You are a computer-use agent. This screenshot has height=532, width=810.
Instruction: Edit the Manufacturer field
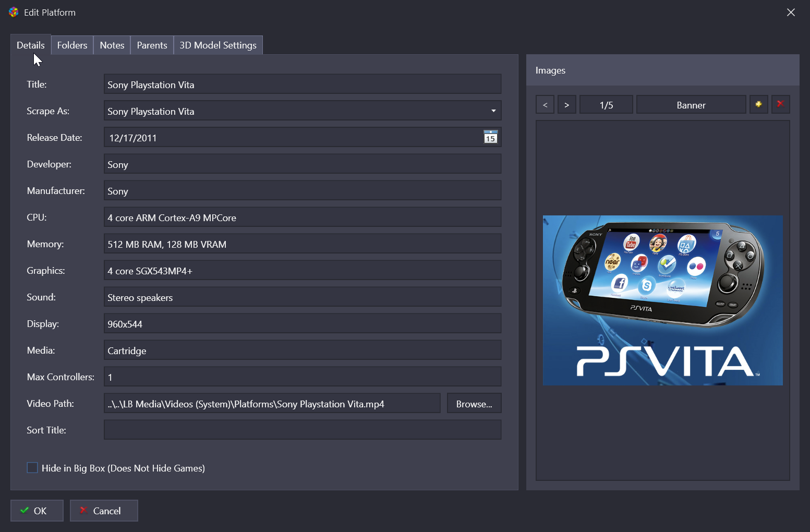[303, 190]
